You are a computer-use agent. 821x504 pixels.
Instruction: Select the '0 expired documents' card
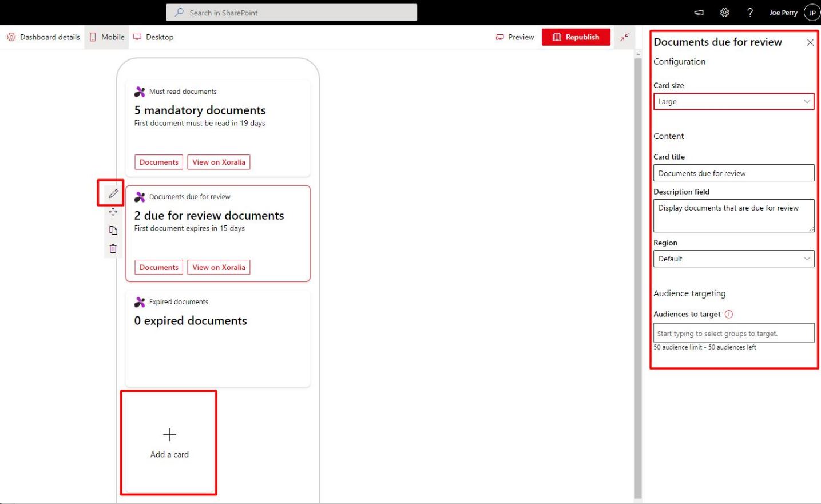point(218,339)
